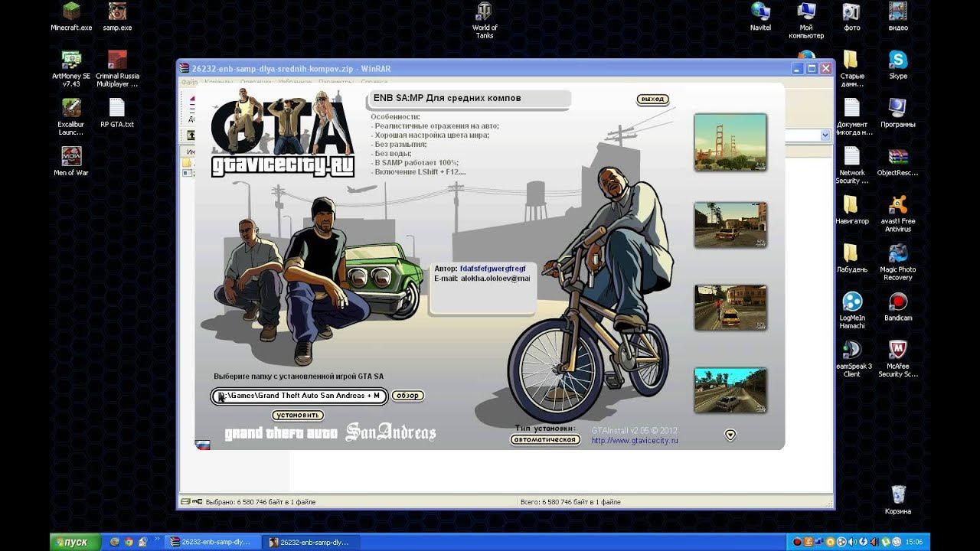Select the avast! Free Antivirus icon

coord(898,214)
